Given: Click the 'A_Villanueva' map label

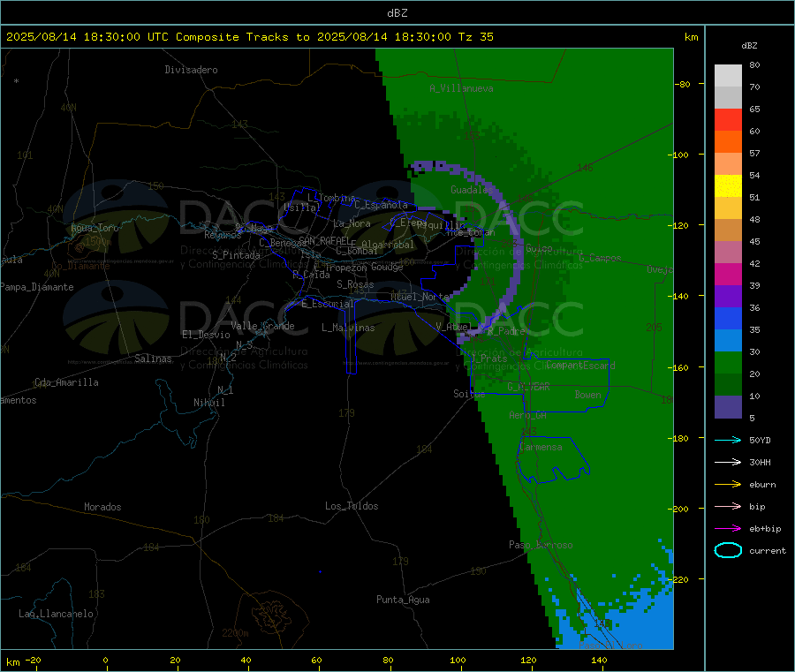Looking at the screenshot, I should [x=461, y=88].
